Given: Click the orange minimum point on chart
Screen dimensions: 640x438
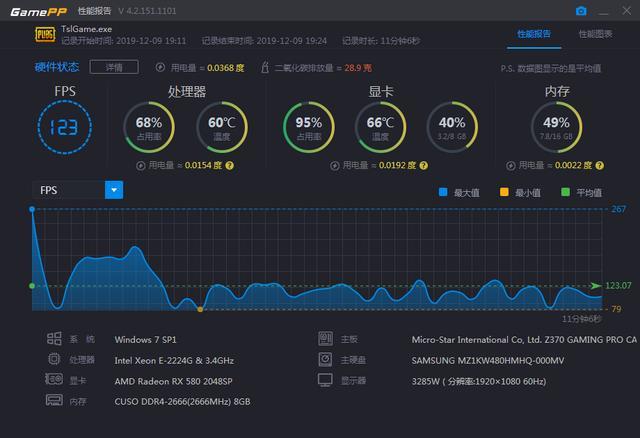Looking at the screenshot, I should pyautogui.click(x=200, y=309).
